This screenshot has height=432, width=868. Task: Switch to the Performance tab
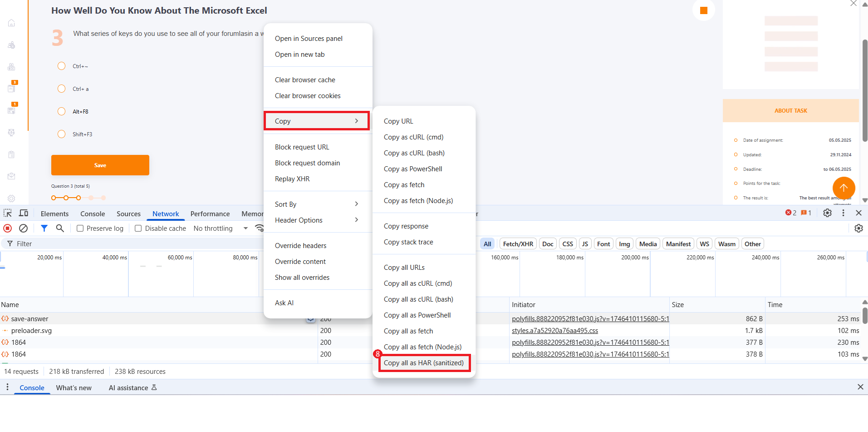tap(210, 214)
